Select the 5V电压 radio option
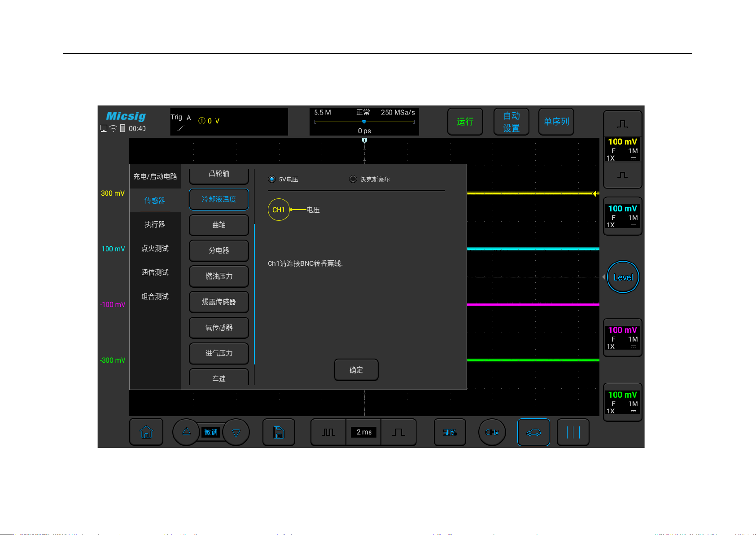Screen dimensions: 756x535 (284, 179)
